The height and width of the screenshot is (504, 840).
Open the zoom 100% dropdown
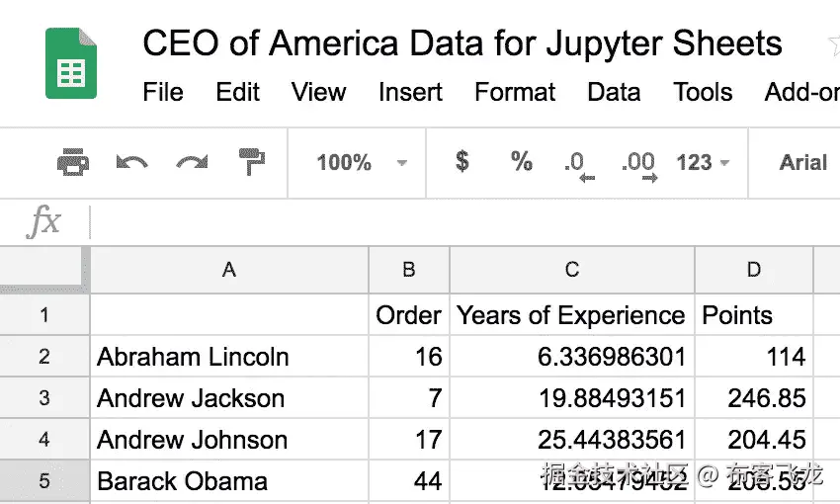361,163
